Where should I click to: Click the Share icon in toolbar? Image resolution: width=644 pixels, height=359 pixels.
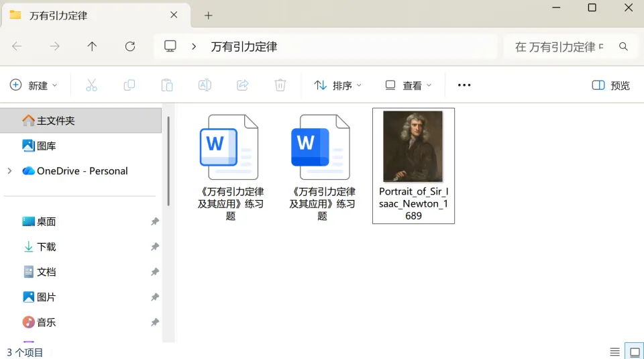point(243,85)
